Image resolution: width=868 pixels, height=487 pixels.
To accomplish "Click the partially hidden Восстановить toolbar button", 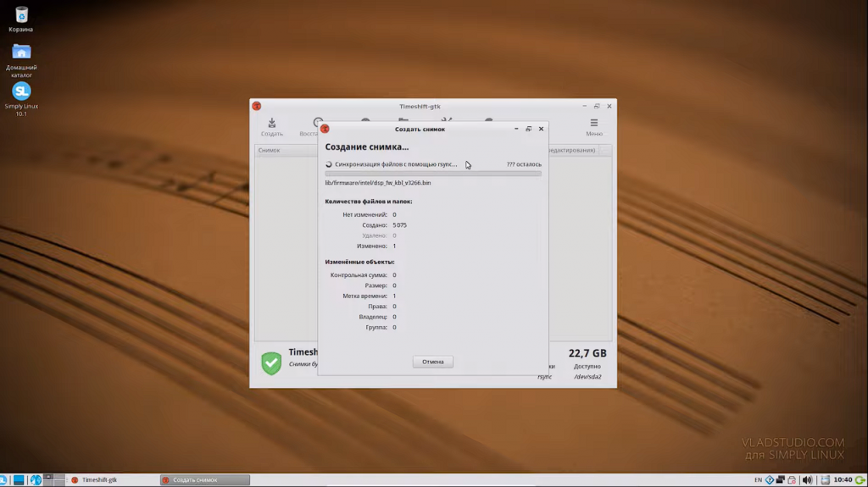I will (309, 127).
